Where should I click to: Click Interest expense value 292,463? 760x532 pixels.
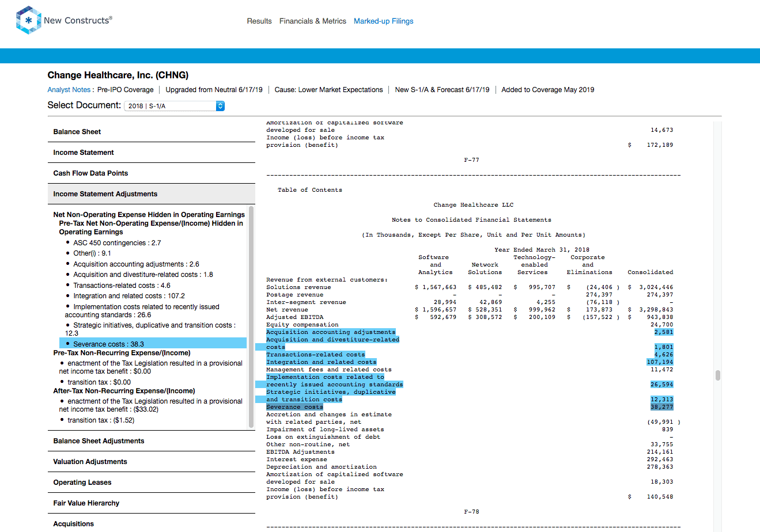click(x=660, y=459)
